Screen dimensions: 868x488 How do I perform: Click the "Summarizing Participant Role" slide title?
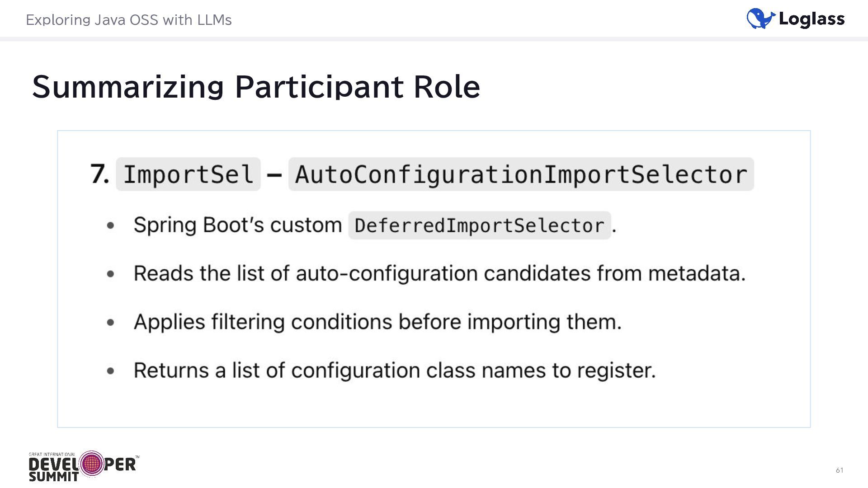coord(256,86)
